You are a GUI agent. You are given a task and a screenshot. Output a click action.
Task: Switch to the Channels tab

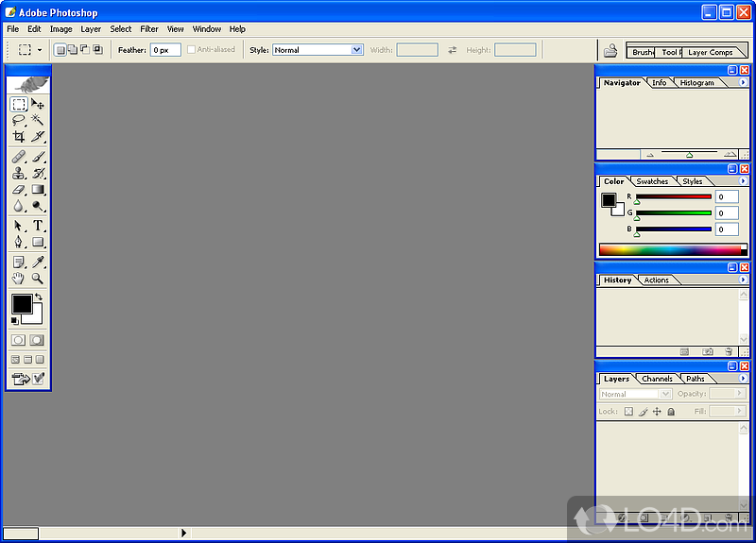tap(657, 379)
